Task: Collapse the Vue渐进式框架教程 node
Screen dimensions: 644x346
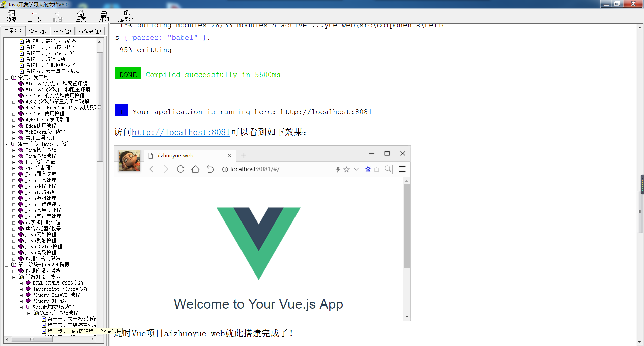Action: click(21, 307)
